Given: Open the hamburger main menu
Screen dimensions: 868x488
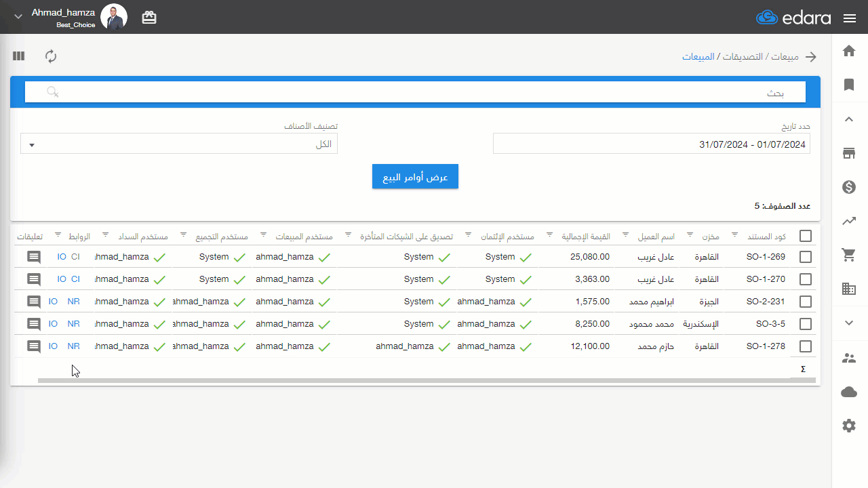Looking at the screenshot, I should tap(850, 18).
